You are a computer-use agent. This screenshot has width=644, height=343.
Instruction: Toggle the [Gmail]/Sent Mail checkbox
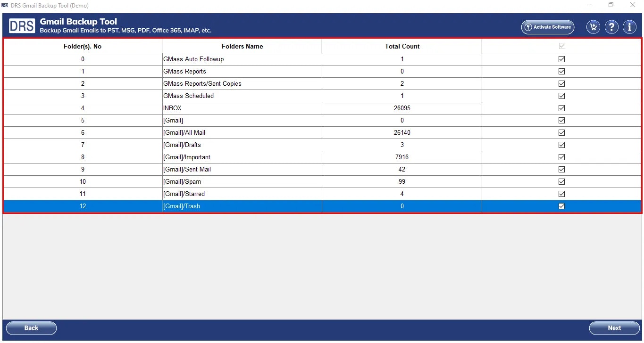pyautogui.click(x=561, y=169)
